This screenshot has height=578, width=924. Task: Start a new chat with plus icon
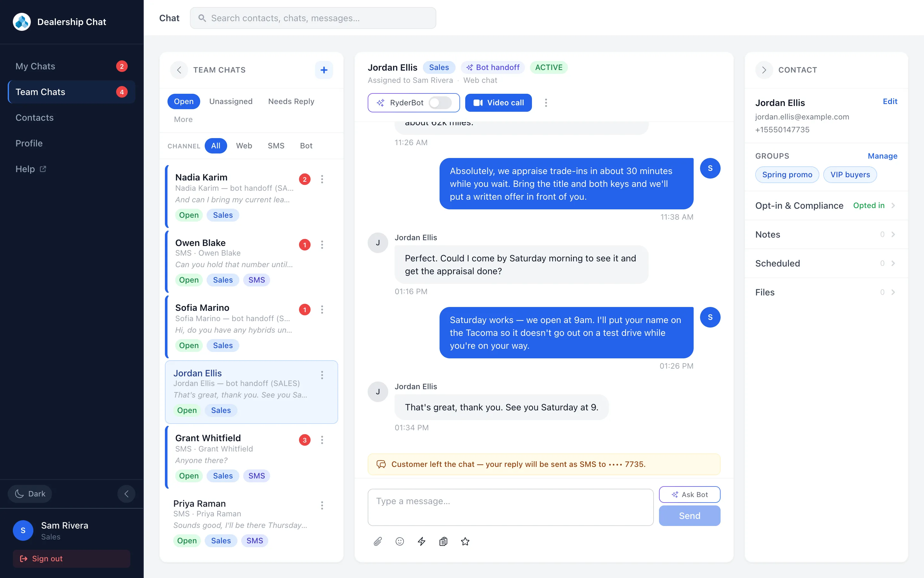[x=324, y=70]
